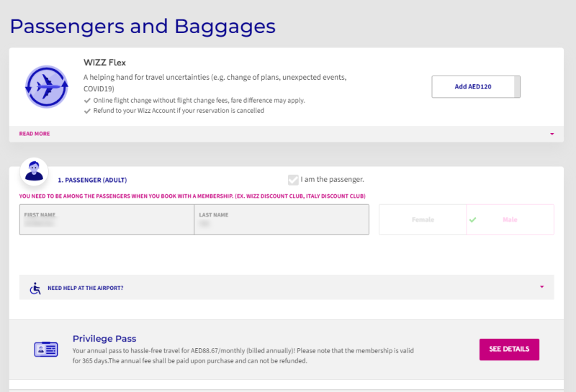
Task: Click checkmark beside online flight change benefit
Action: point(87,101)
